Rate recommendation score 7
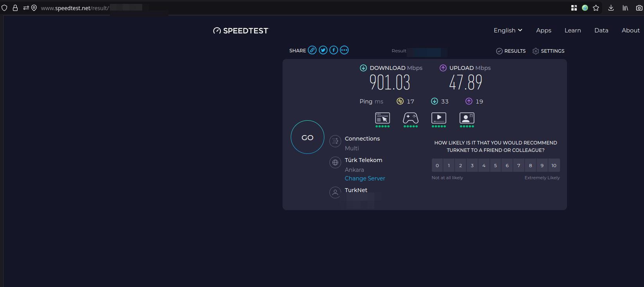Image resolution: width=644 pixels, height=287 pixels. pyautogui.click(x=519, y=165)
